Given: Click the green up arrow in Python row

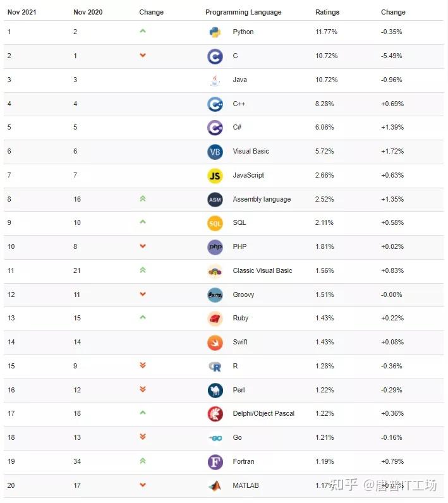Looking at the screenshot, I should pyautogui.click(x=143, y=31).
